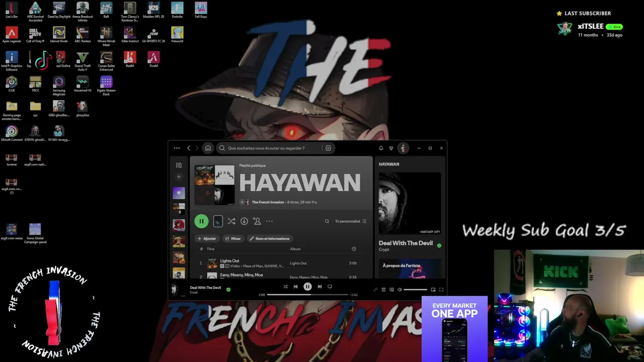Toggle repeat in the player bar
The image size is (644, 362).
(x=330, y=287)
